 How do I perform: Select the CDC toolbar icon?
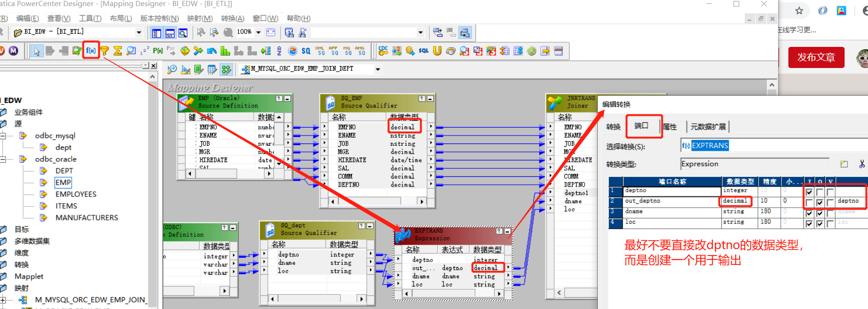[383, 51]
